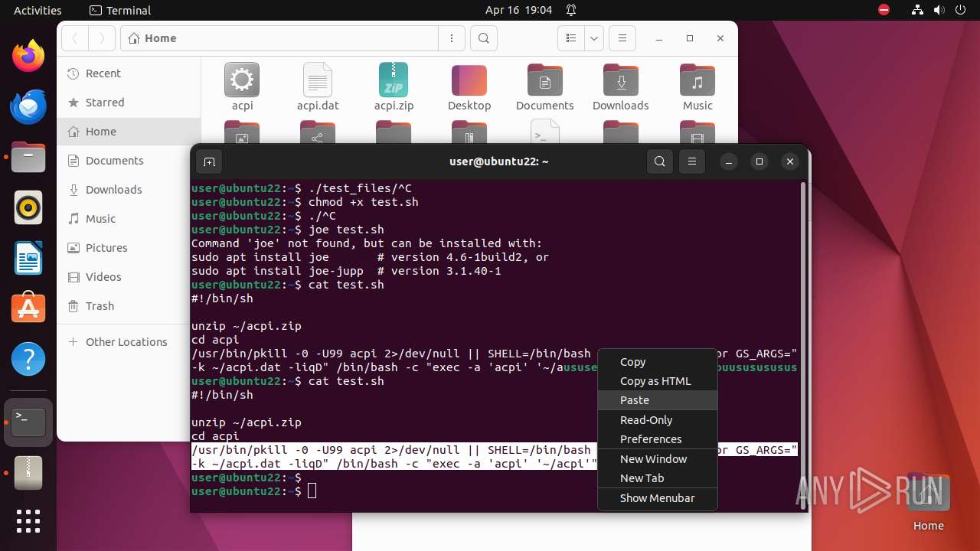Open clock and calendar Apr 16
The image size is (980, 551).
click(x=518, y=10)
